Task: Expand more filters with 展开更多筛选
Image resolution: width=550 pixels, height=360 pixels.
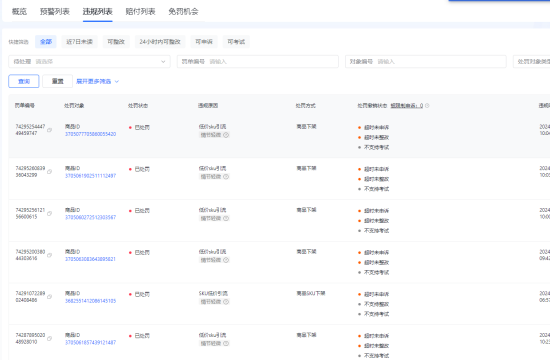Action: pyautogui.click(x=98, y=81)
